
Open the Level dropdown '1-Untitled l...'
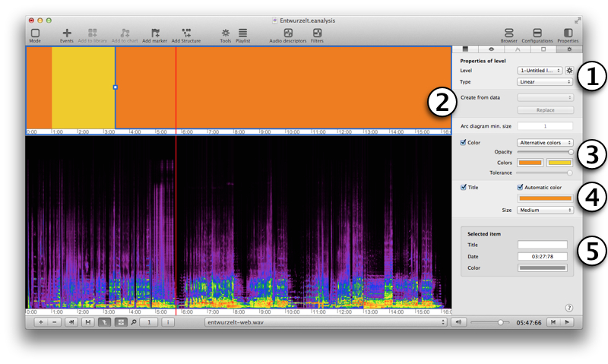pyautogui.click(x=540, y=71)
